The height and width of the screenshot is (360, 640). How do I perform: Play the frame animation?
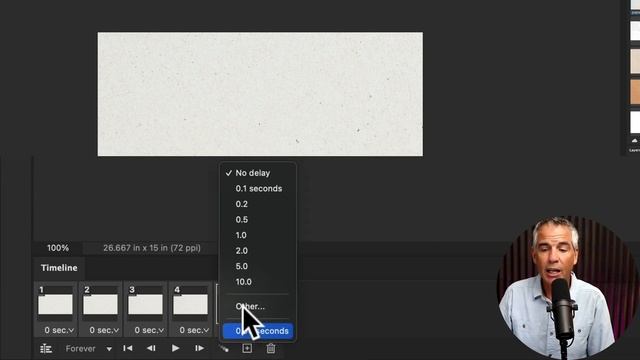point(176,348)
